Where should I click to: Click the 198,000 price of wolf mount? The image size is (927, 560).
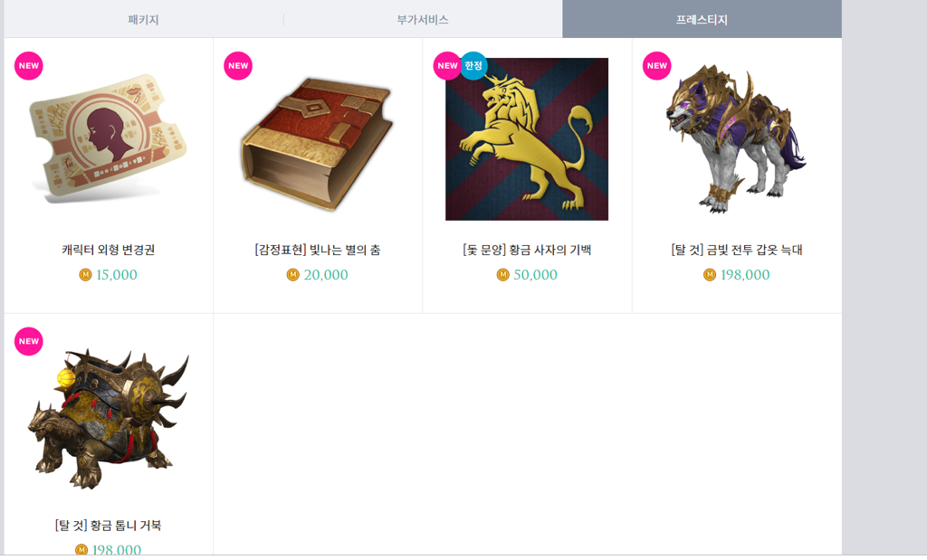(745, 275)
